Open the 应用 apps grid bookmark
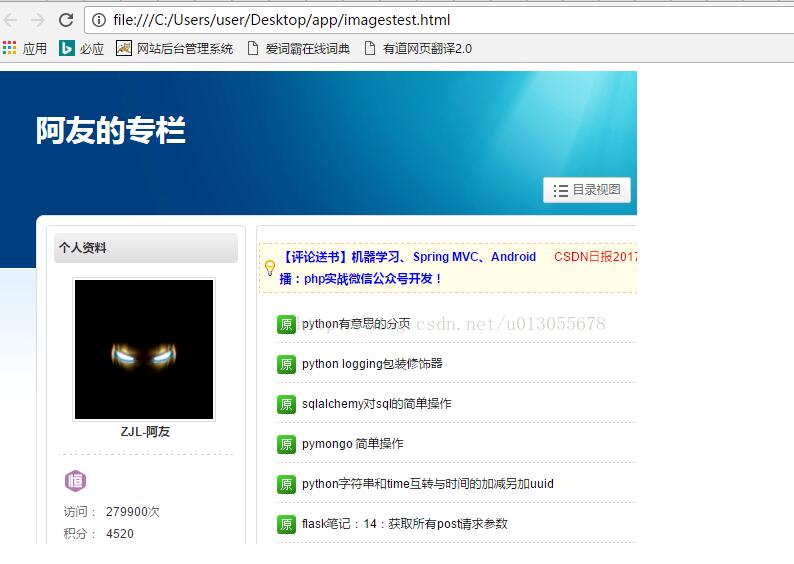This screenshot has width=794, height=564. coord(25,48)
